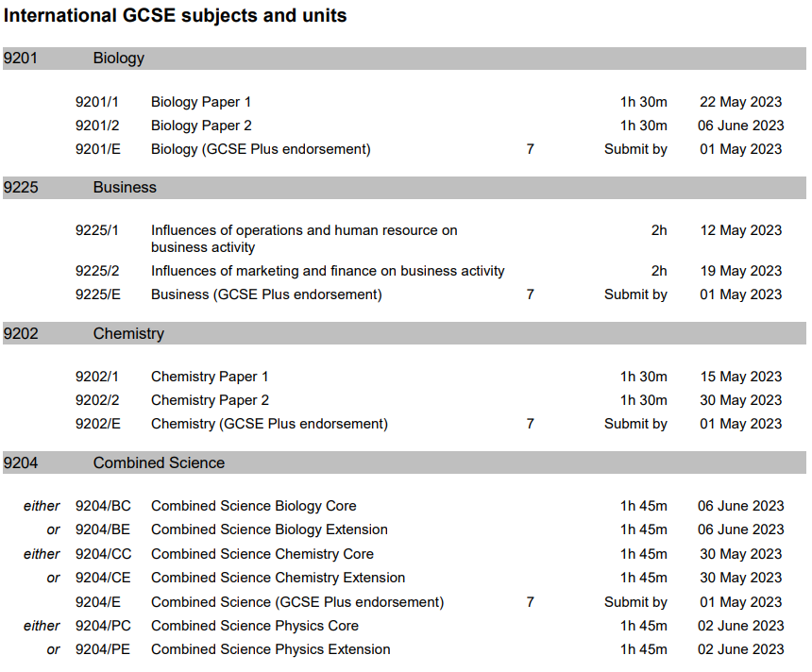Click the 9202 Chemistry section header
Screen dimensions: 812x672
[404, 333]
